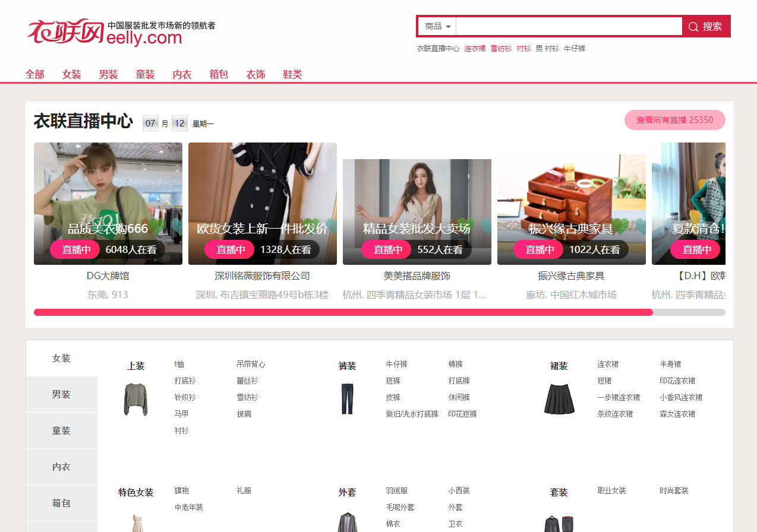Open the 商品 search type dropdown
This screenshot has width=757, height=532.
tap(438, 26)
